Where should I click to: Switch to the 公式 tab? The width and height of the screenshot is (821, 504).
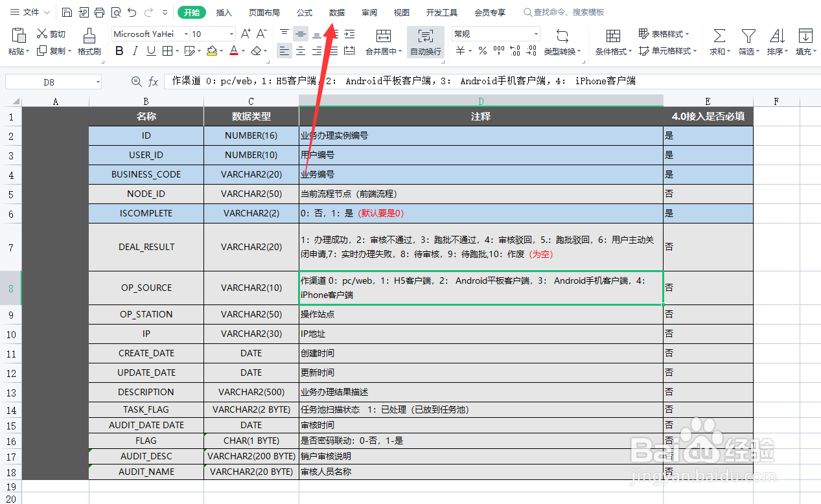point(305,12)
